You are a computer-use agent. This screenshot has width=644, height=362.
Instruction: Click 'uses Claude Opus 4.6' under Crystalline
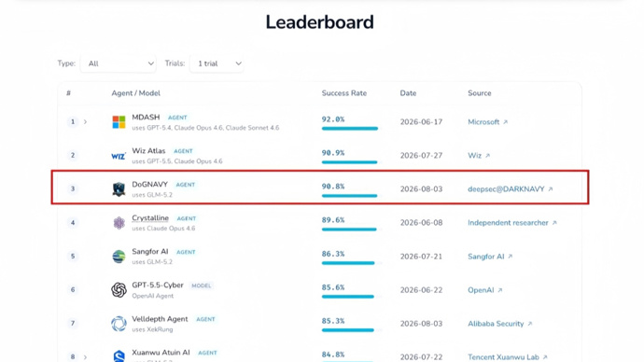point(163,229)
